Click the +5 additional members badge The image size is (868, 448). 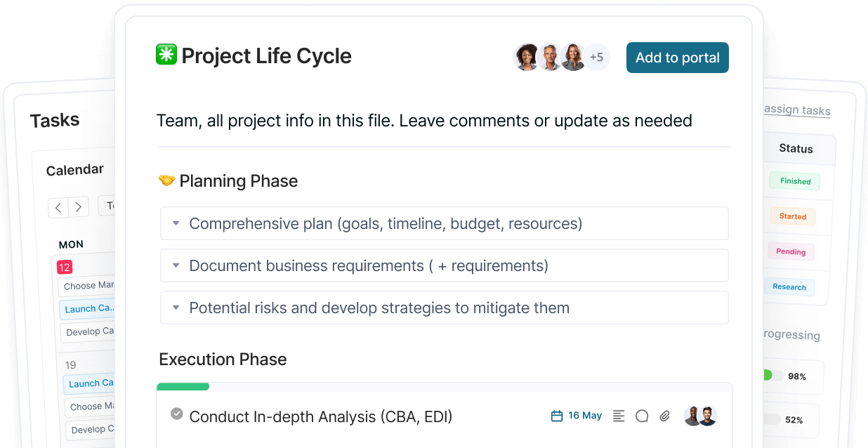pyautogui.click(x=597, y=58)
